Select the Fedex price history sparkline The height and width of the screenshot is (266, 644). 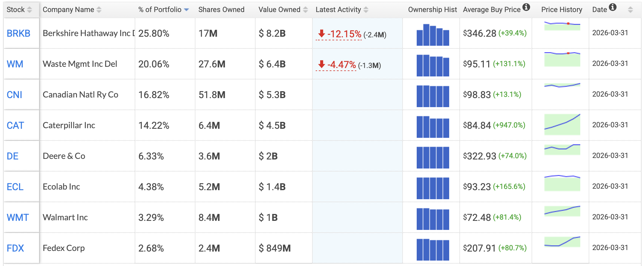pyautogui.click(x=562, y=242)
